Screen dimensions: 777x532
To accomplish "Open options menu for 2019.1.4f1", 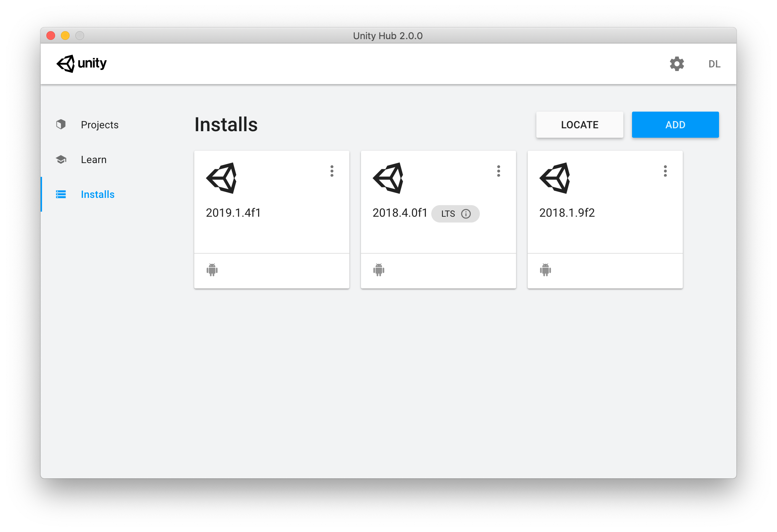I will pyautogui.click(x=332, y=171).
